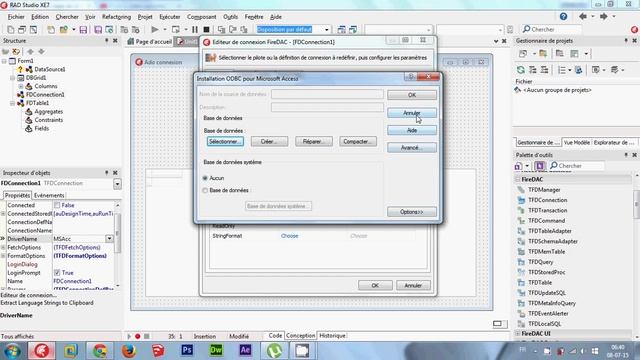The image size is (640, 360).
Task: Click Annuler in the ODBC dialog
Action: pyautogui.click(x=411, y=113)
